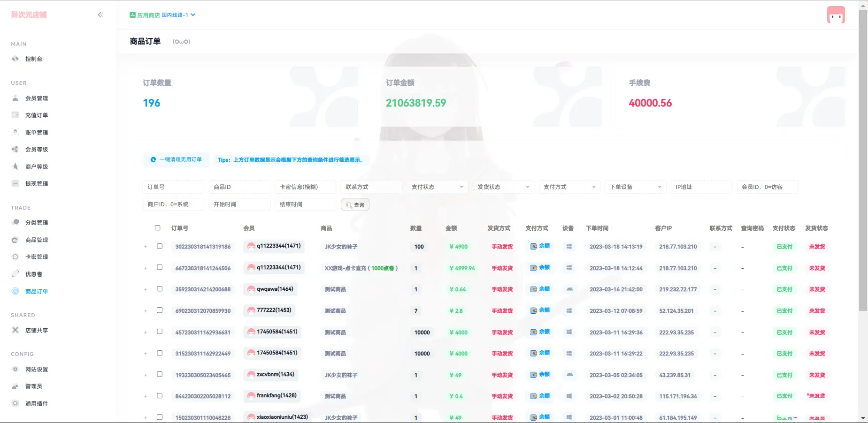Check the box for order 359230316214200688
868x423 pixels.
pos(160,289)
